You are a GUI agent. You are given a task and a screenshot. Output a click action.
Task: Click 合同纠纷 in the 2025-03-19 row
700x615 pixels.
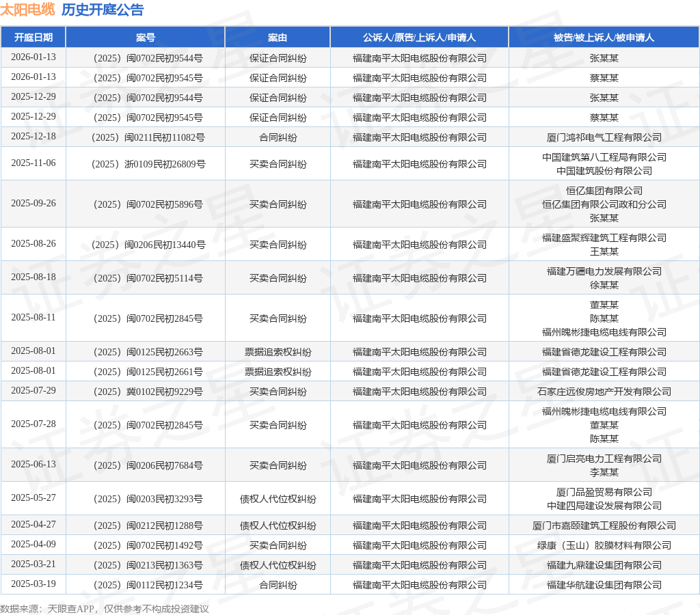[x=278, y=585]
